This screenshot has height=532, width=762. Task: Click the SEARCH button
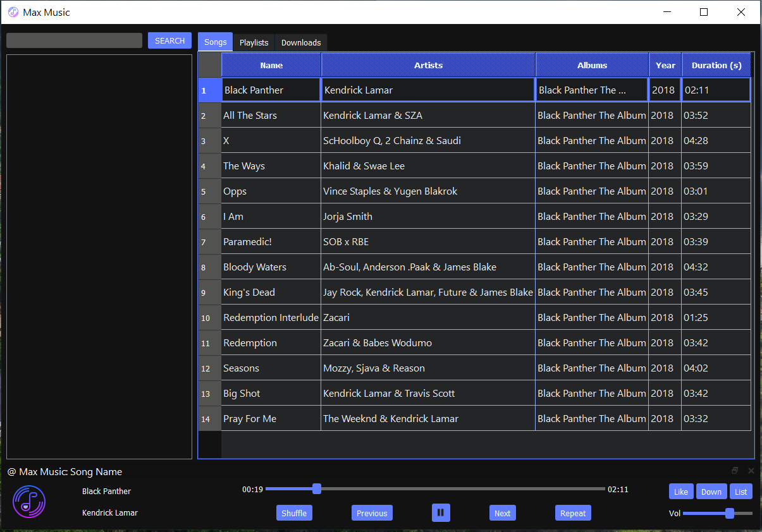pos(169,40)
